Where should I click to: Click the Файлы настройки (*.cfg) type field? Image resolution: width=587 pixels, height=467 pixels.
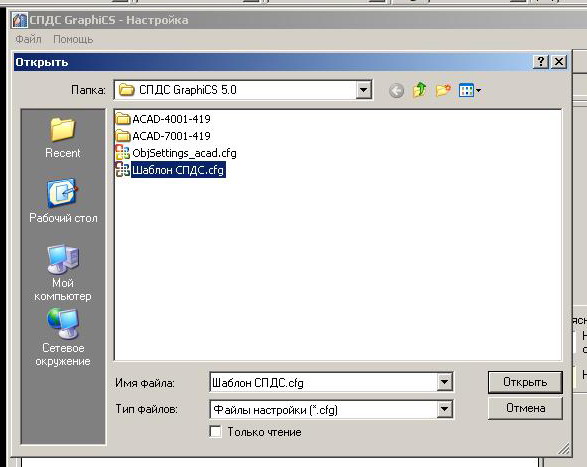tap(324, 409)
